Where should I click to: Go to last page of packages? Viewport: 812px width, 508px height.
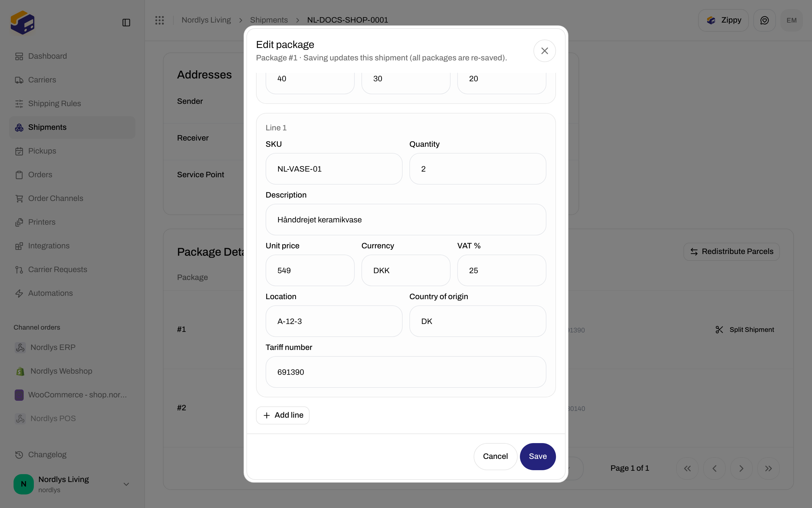[768, 468]
